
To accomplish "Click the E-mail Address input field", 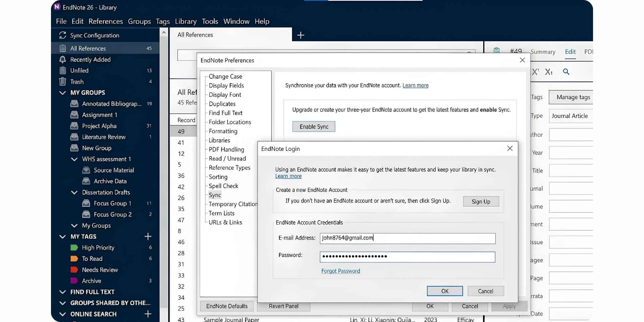I will (408, 238).
